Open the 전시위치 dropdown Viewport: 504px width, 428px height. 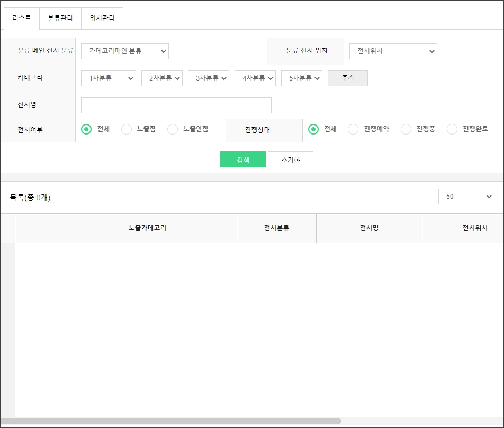pyautogui.click(x=393, y=51)
